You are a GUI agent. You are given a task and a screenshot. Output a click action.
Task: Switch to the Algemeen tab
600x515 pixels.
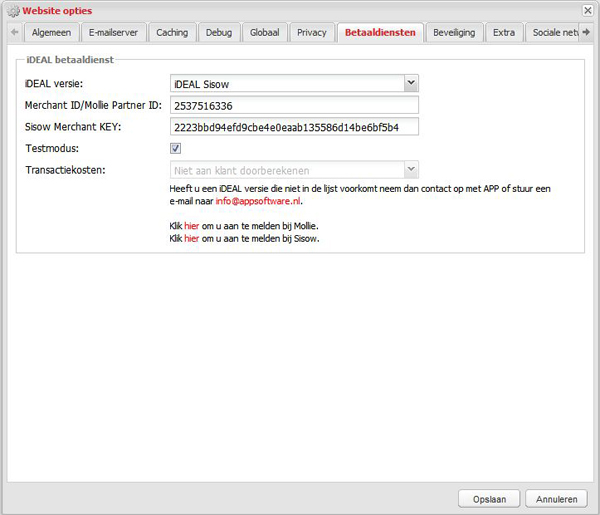pos(52,33)
